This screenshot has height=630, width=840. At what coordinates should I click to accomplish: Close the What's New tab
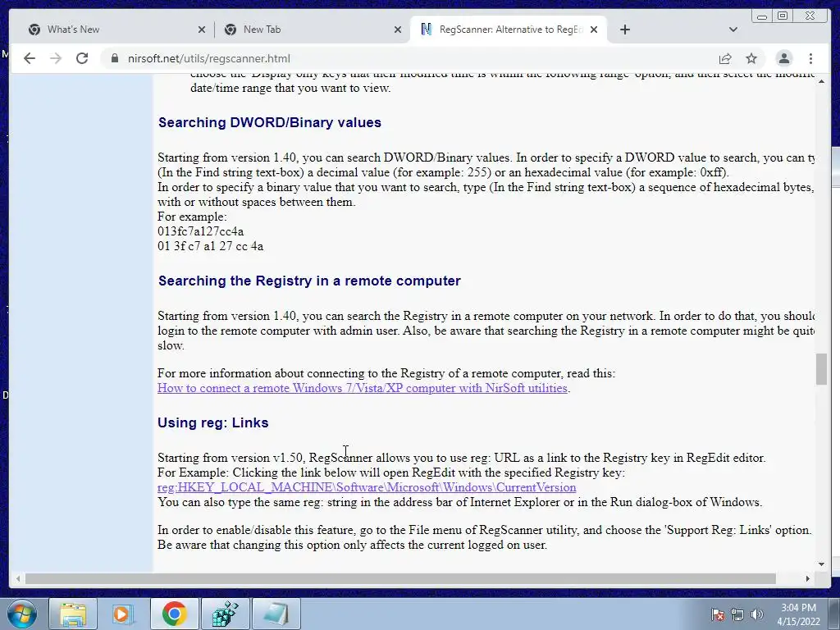click(202, 30)
